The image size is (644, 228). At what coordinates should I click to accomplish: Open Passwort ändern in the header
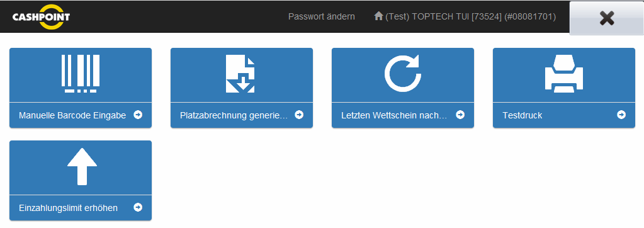(x=322, y=17)
